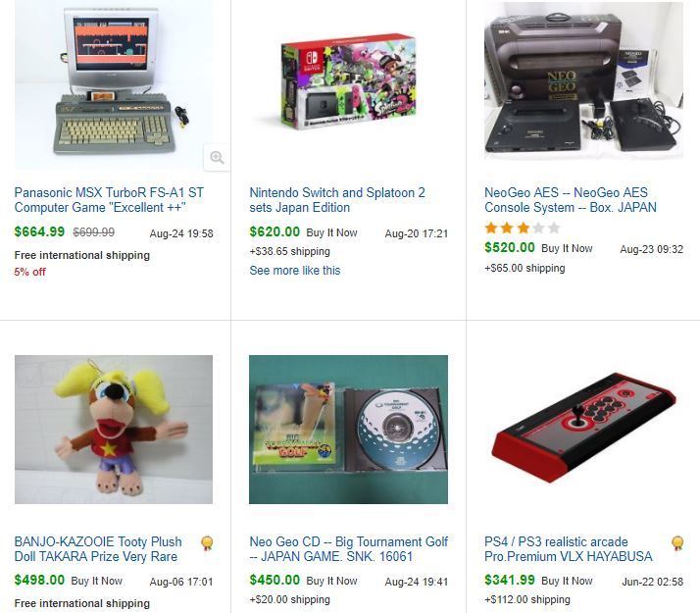Click the top-rated badge beside PS4 arcade listing

pos(677,543)
